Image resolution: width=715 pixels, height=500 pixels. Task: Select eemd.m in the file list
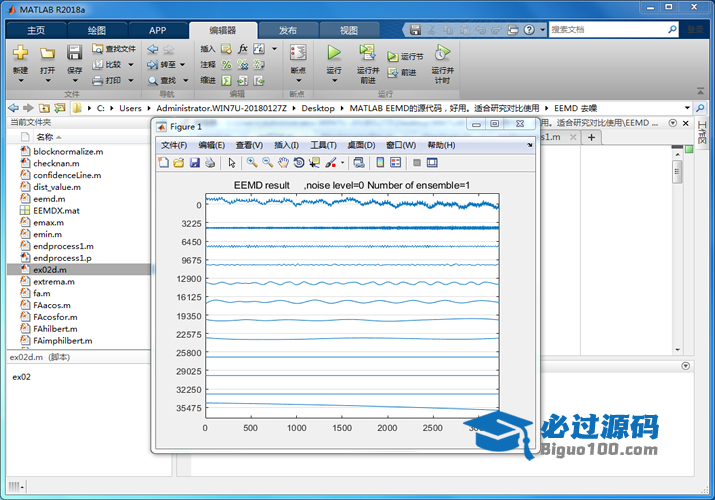[x=48, y=199]
